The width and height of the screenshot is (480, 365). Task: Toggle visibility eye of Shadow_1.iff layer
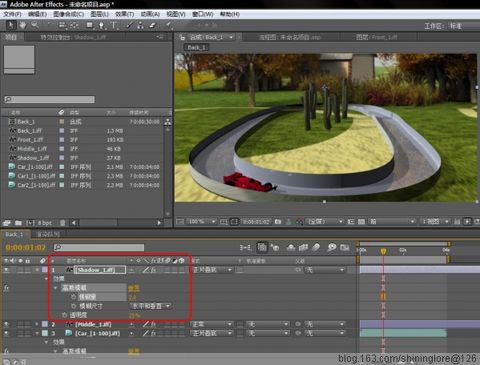pos(6,270)
